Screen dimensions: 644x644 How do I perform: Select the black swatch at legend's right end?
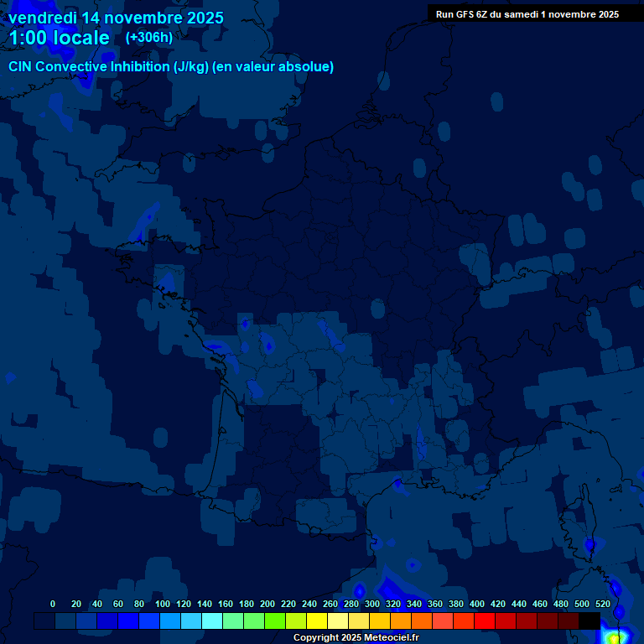589,621
